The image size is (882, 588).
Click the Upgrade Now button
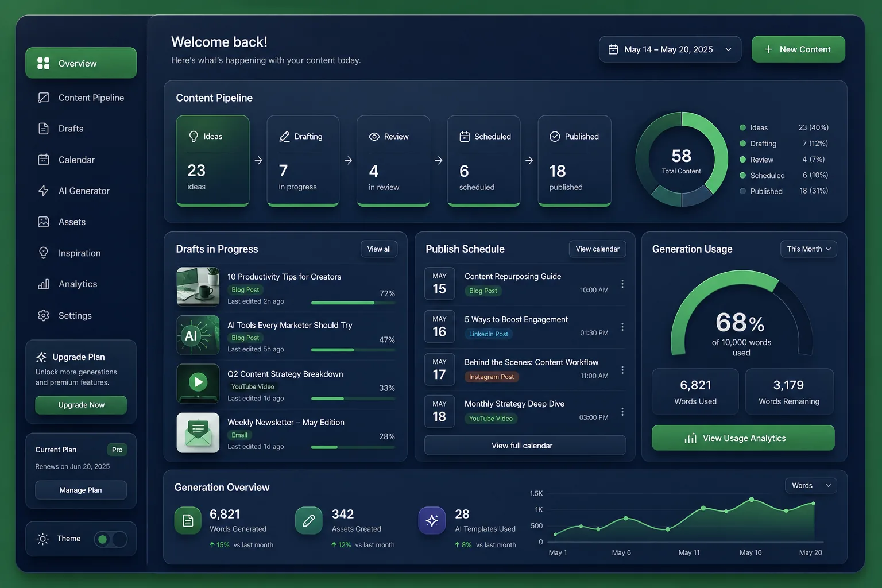81,405
